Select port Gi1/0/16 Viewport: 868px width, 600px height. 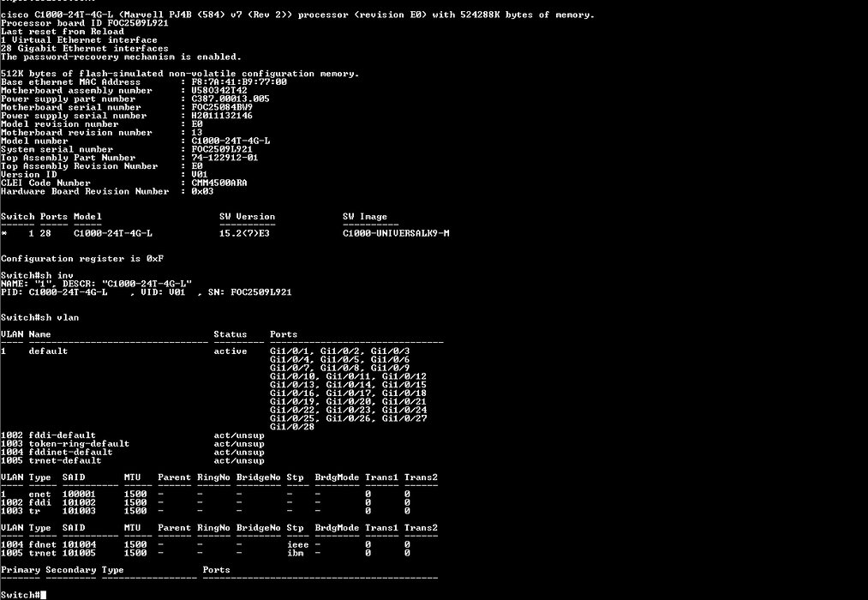[292, 393]
